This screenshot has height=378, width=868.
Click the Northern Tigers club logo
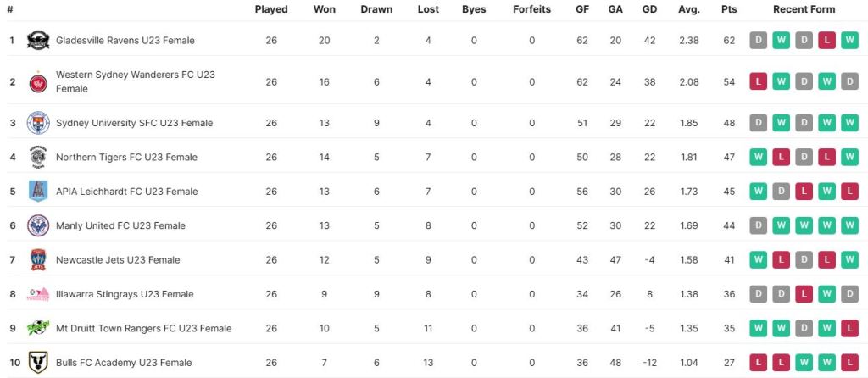(38, 157)
